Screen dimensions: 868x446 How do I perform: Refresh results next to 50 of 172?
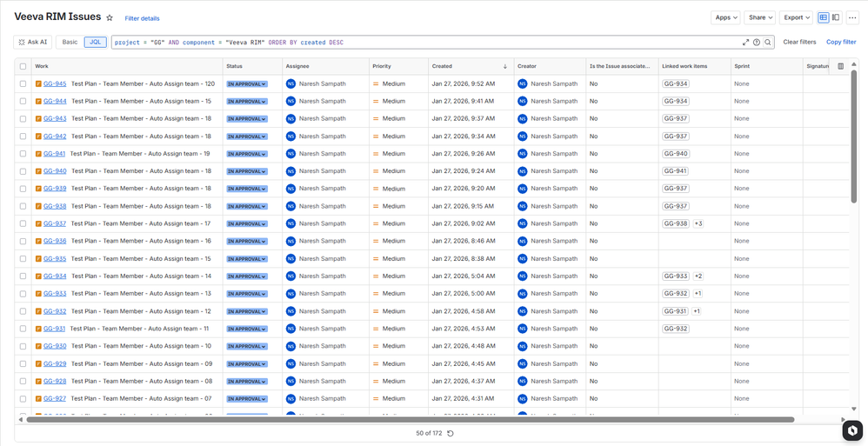click(x=451, y=433)
